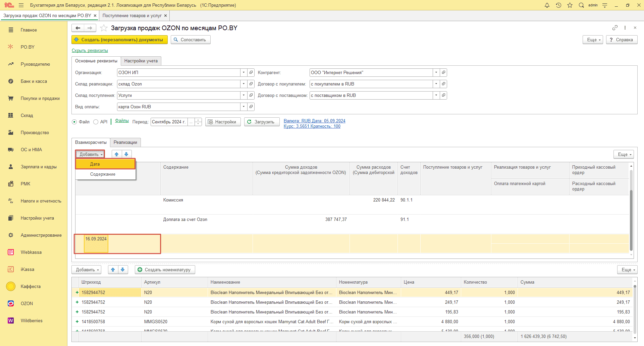
Task: Increase period with stepper up arrow
Action: point(198,120)
